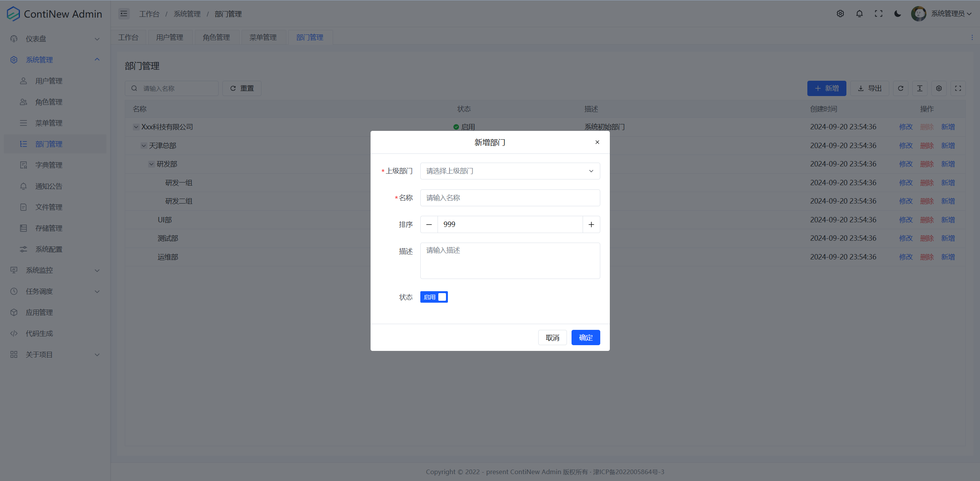Click the notification bell icon
This screenshot has width=980, height=481.
859,14
